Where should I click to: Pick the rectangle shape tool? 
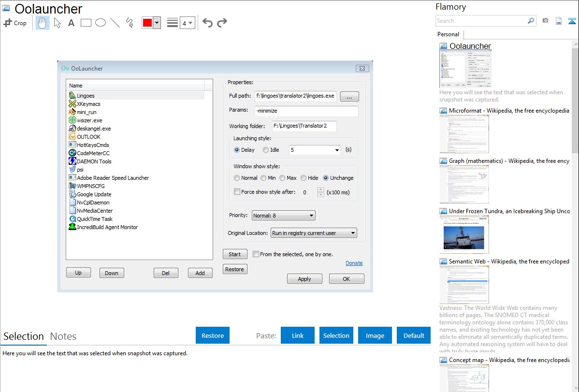pos(86,23)
